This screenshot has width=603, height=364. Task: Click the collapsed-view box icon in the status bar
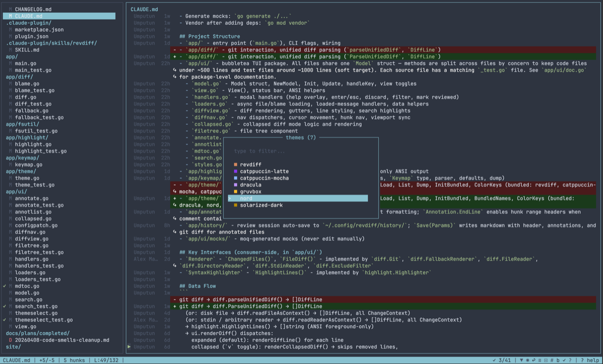[545, 360]
